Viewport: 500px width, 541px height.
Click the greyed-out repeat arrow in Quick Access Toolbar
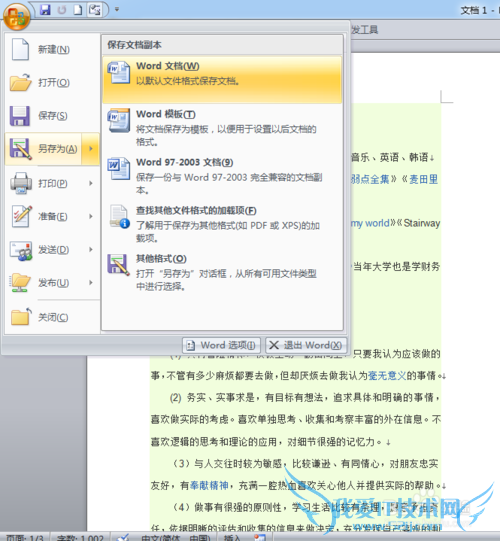(62, 10)
